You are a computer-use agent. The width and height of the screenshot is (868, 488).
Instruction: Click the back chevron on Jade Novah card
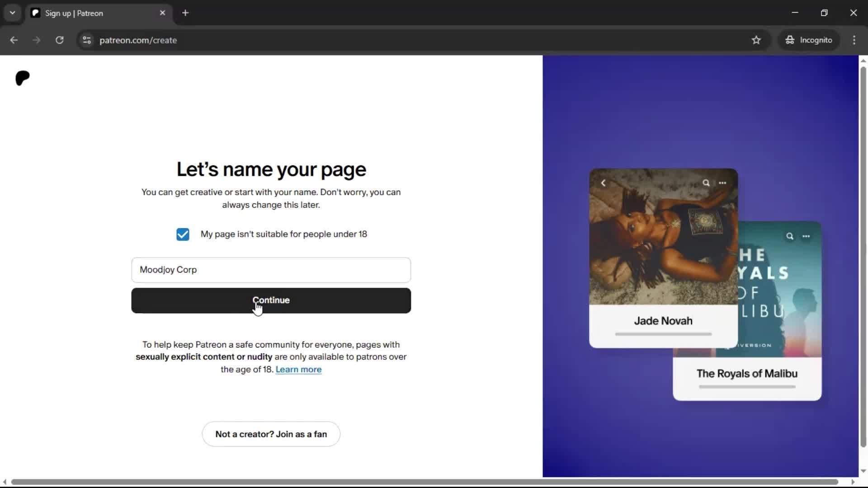click(603, 183)
